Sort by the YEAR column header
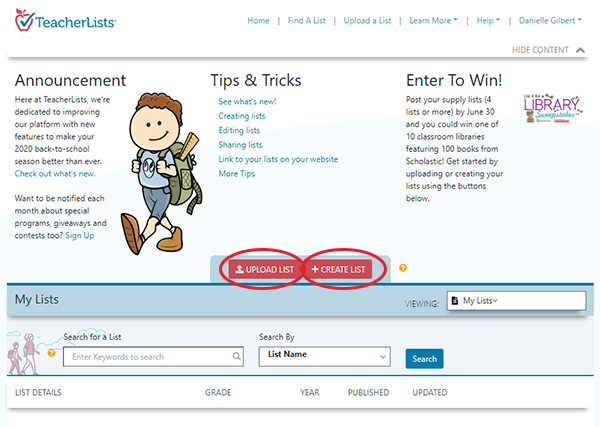This screenshot has height=427, width=600. (310, 393)
